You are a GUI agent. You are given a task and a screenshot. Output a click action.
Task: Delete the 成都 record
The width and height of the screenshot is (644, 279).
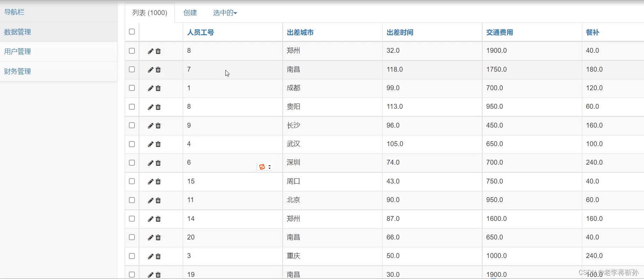[x=158, y=88]
